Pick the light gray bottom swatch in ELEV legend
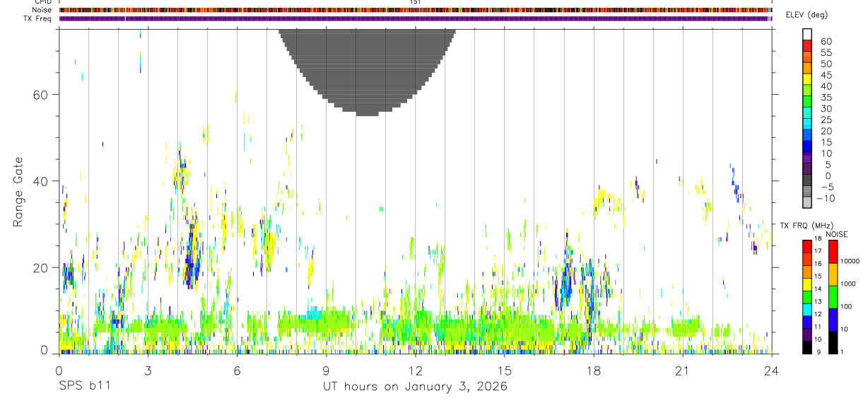This screenshot has width=868, height=401. [807, 202]
